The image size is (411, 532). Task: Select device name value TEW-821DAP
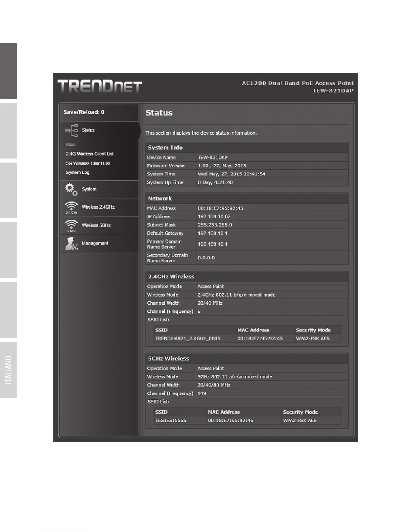click(213, 158)
